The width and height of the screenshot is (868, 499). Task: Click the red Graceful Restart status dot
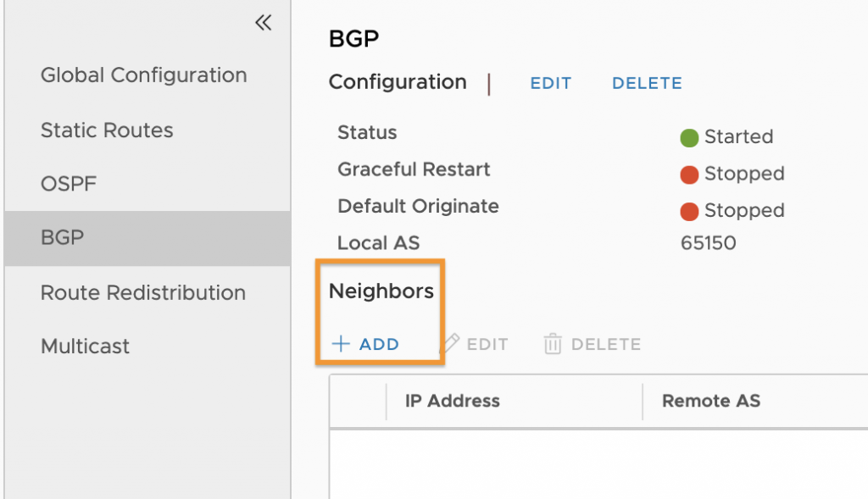tap(689, 175)
